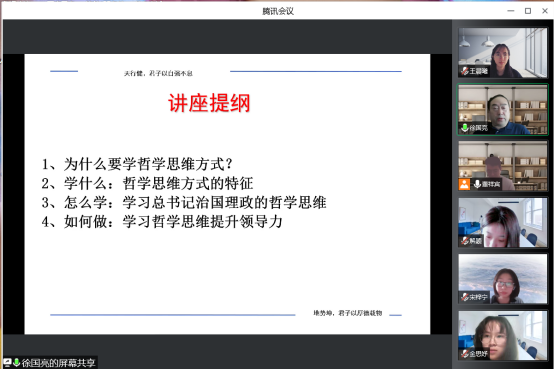This screenshot has width=554, height=369.
Task: Click the green mic icon beside 徐国亮的屏幕共享 label
Action: 16,362
